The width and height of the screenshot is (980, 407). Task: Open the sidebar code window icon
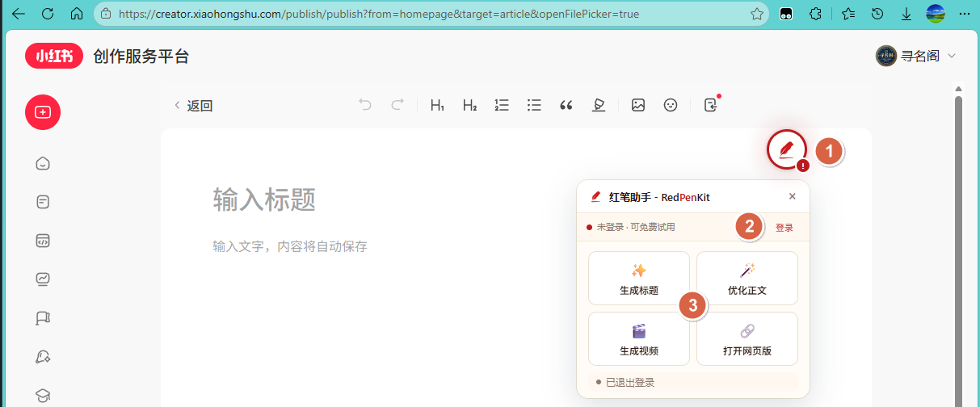point(44,241)
